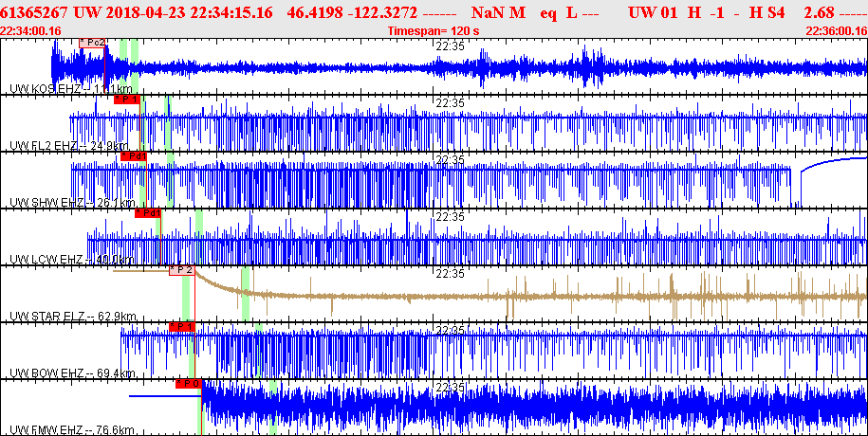This screenshot has height=436, width=868.
Task: Click the NaN M magnitude value
Action: [498, 12]
